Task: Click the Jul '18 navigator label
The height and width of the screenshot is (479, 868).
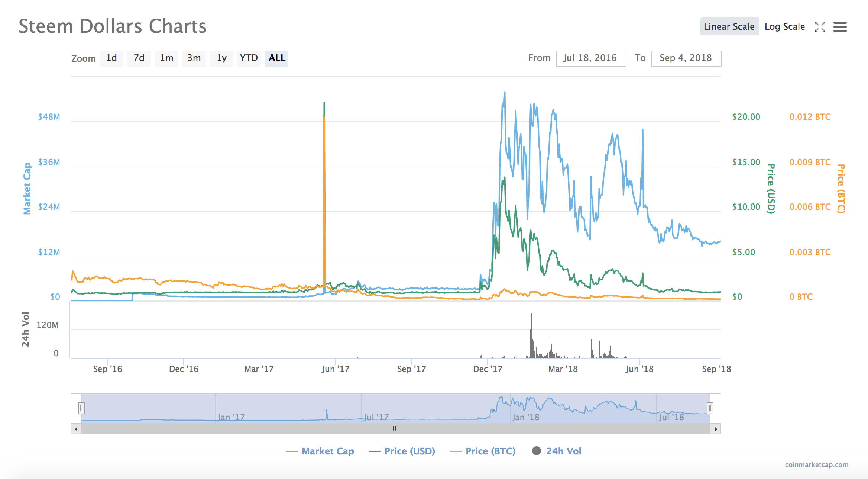Action: (x=671, y=417)
